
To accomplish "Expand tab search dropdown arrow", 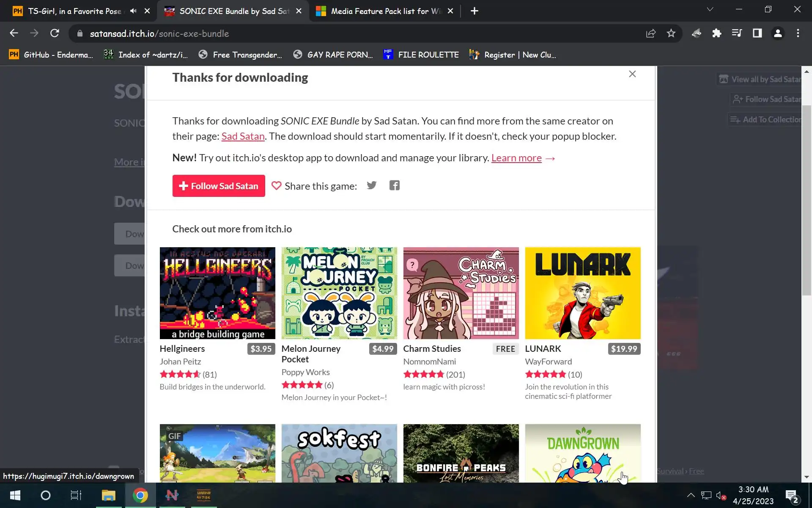I will click(x=710, y=9).
